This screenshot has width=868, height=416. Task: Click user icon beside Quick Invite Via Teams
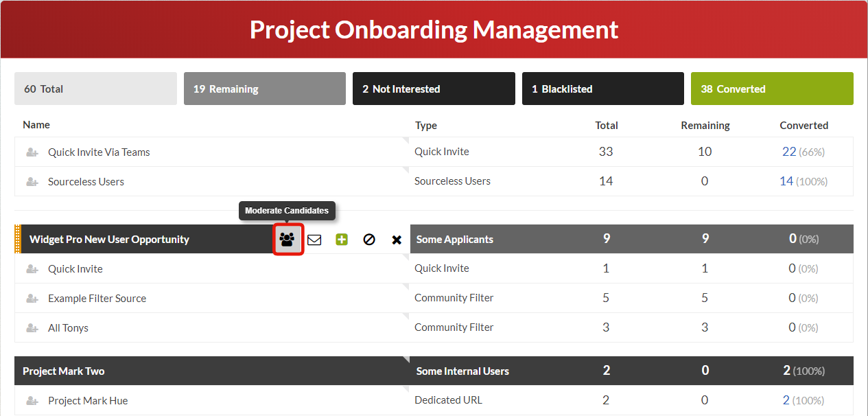point(32,152)
